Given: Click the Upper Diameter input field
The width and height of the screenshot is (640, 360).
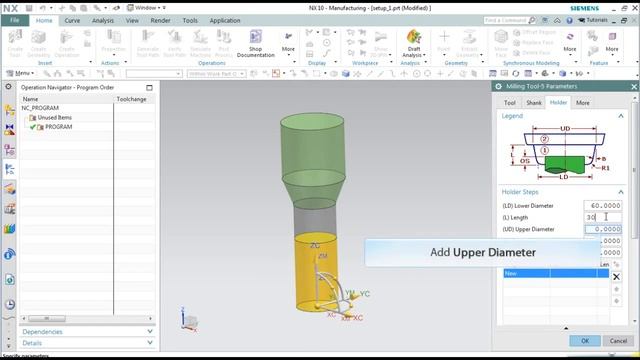Looking at the screenshot, I should click(x=603, y=229).
